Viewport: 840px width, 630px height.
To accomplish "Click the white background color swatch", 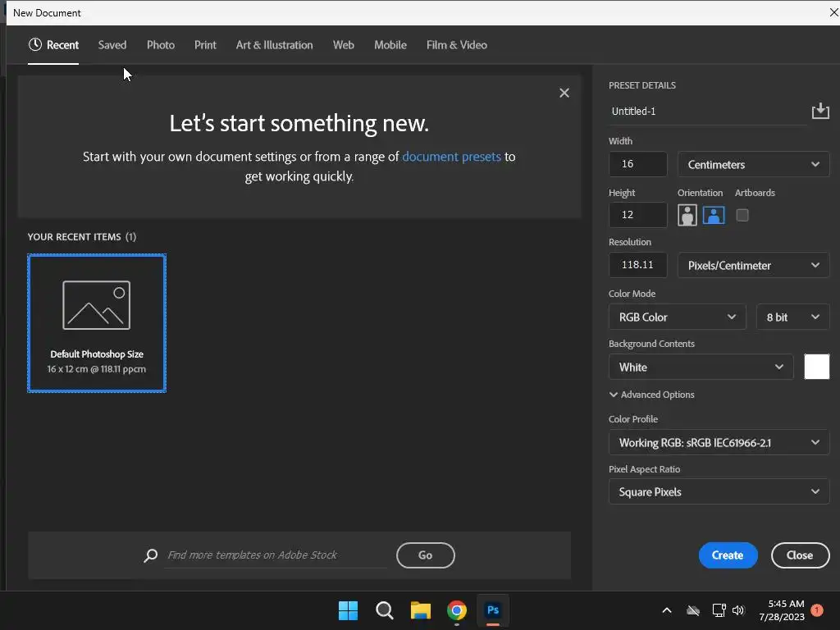I will 816,367.
